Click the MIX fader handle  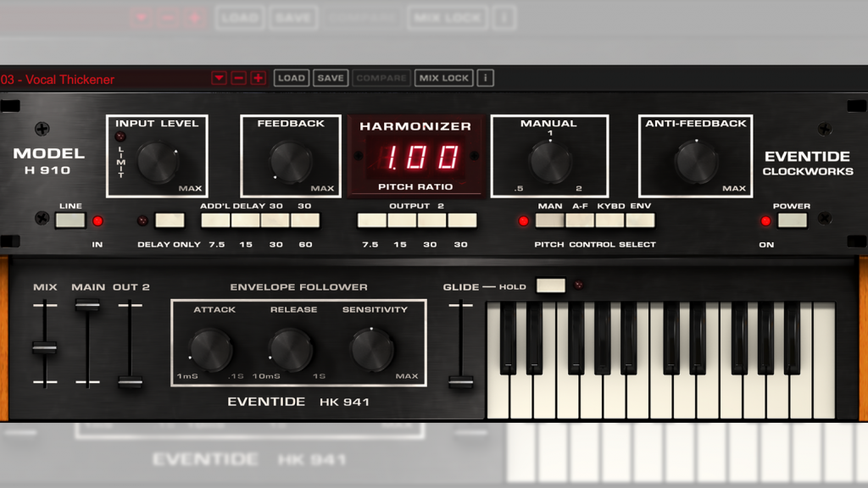pyautogui.click(x=45, y=347)
